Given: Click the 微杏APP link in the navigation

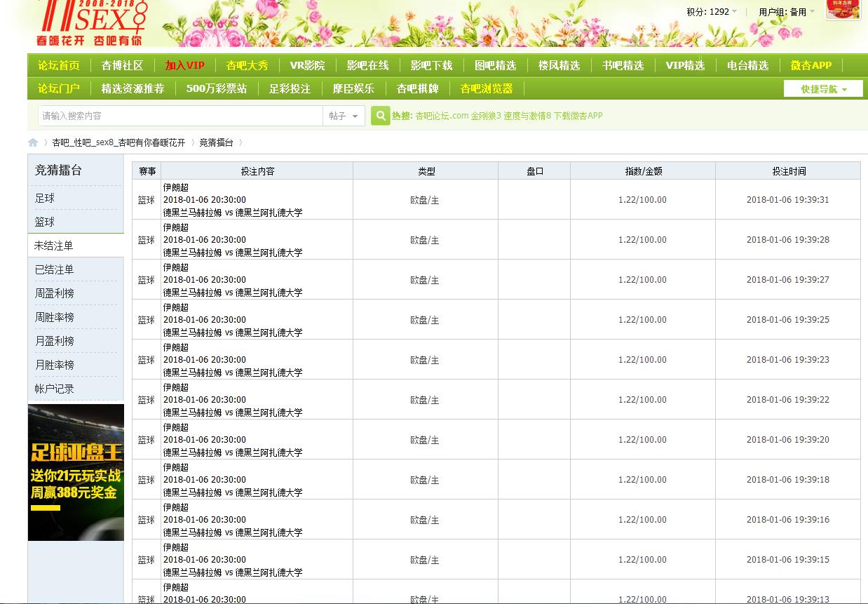Looking at the screenshot, I should point(811,65).
